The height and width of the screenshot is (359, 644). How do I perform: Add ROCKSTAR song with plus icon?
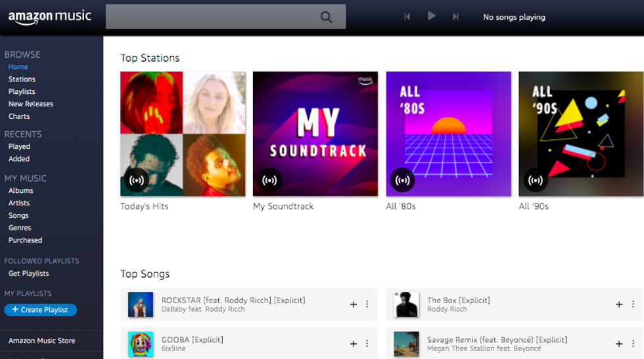pyautogui.click(x=354, y=305)
